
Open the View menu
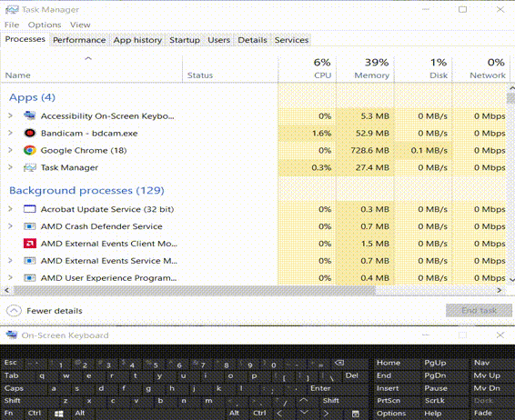[80, 25]
